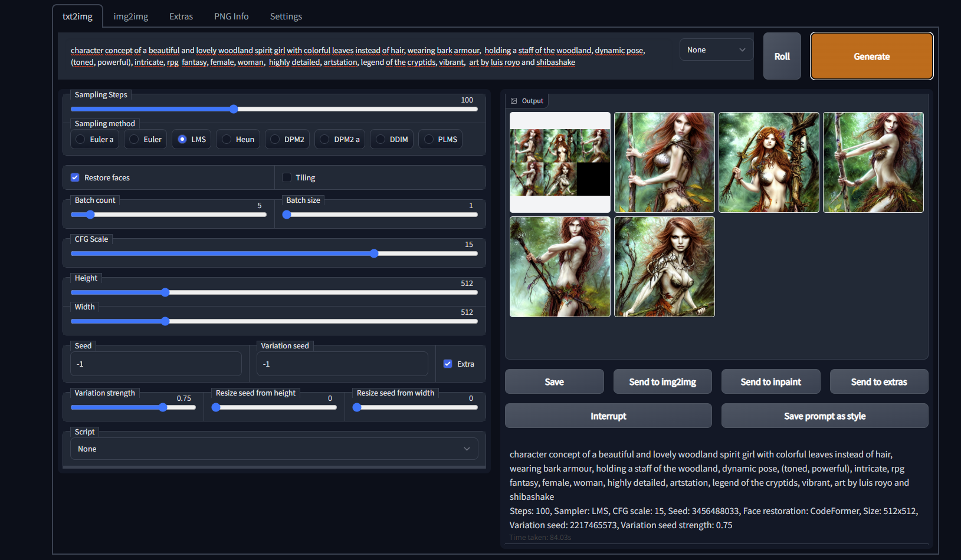Expand the Script dropdown
The width and height of the screenshot is (961, 560).
274,449
